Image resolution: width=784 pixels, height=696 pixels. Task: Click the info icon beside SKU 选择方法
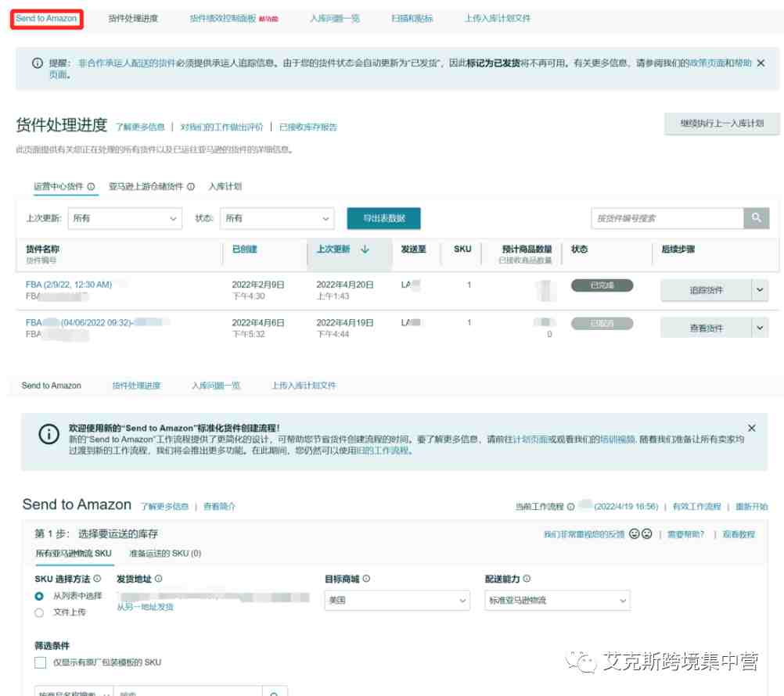97,578
